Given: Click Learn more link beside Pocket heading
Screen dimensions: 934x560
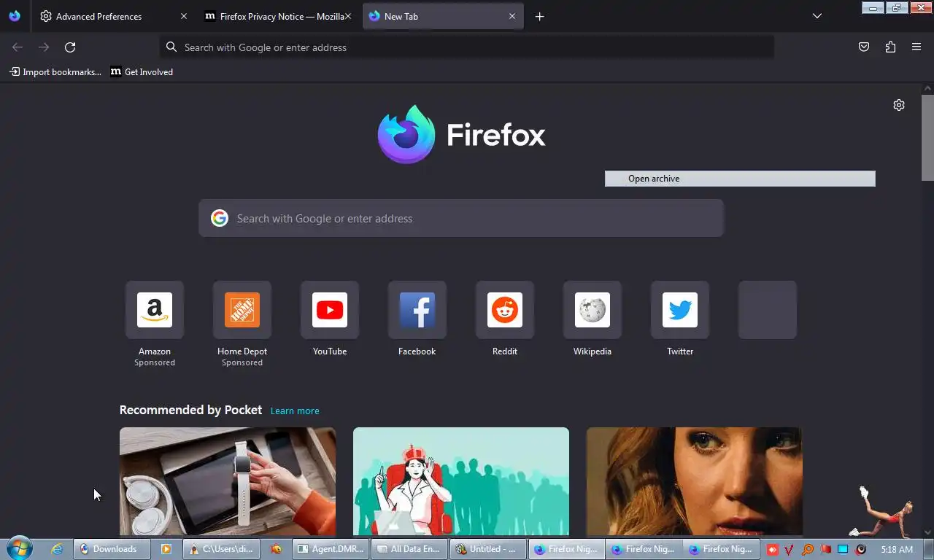Looking at the screenshot, I should (295, 411).
